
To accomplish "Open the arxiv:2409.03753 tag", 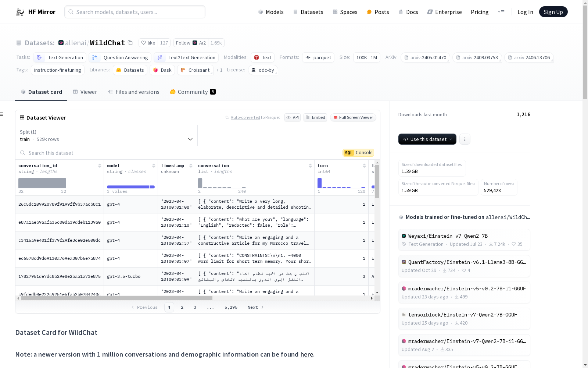I will click(477, 57).
